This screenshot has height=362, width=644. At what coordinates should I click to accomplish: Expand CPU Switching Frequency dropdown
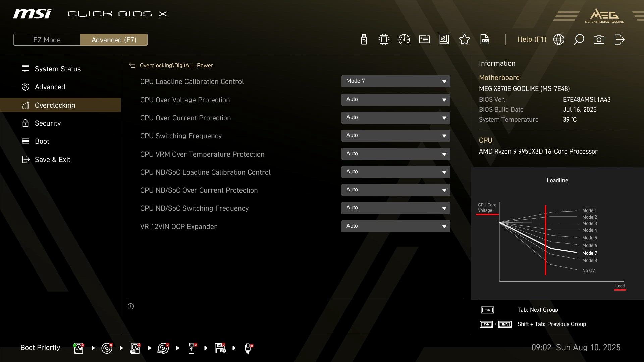pyautogui.click(x=395, y=135)
